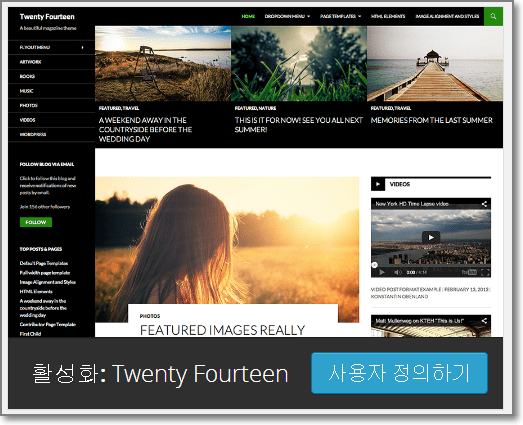
Task: Open 'Featured Images Really' post title
Action: coord(222,330)
